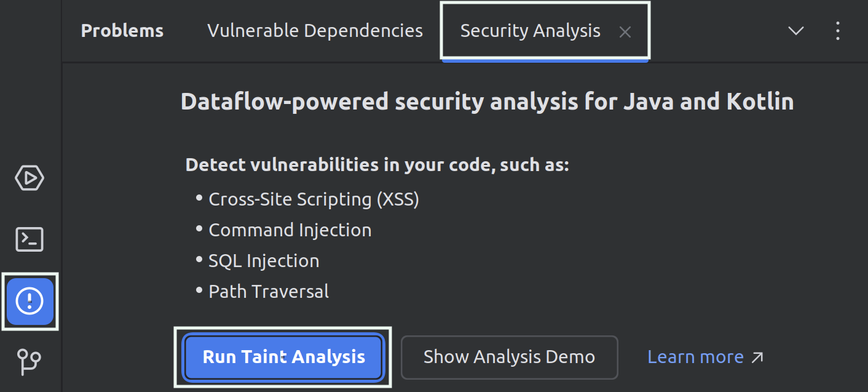Open the Services tool window icon
This screenshot has width=868, height=392.
[29, 178]
